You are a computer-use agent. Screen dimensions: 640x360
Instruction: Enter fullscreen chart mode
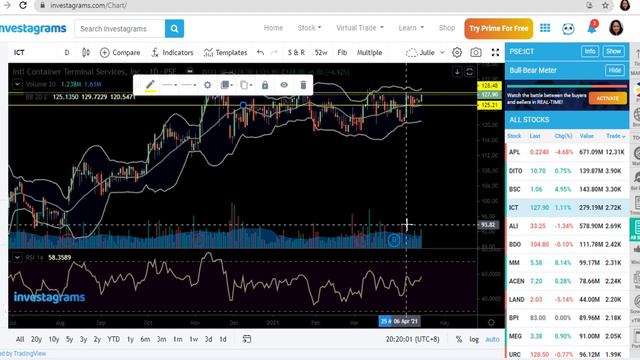pos(495,52)
